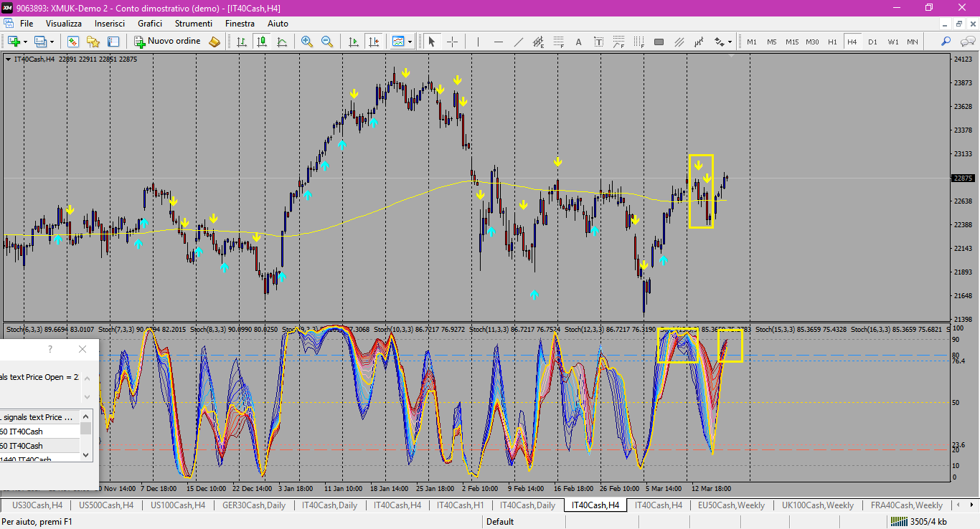Click the alert list scroll-down arrow

(x=86, y=454)
